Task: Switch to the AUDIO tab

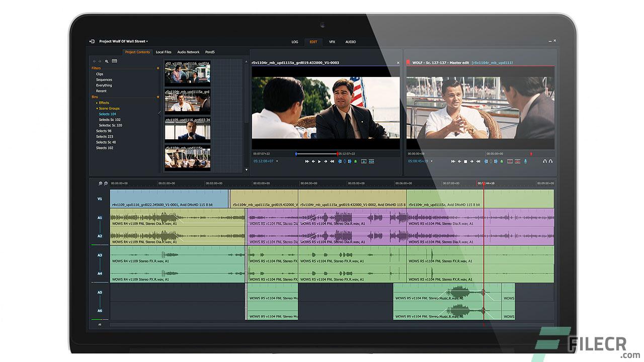Action: (351, 42)
